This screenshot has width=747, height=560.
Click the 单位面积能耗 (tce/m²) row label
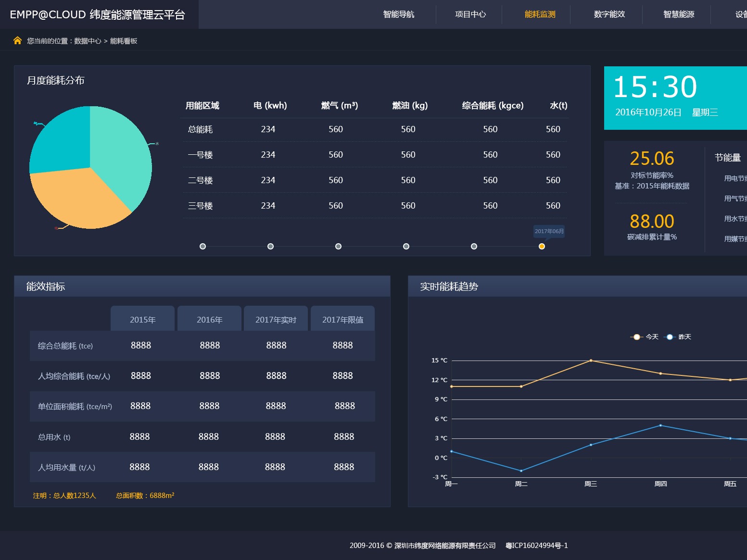[75, 407]
